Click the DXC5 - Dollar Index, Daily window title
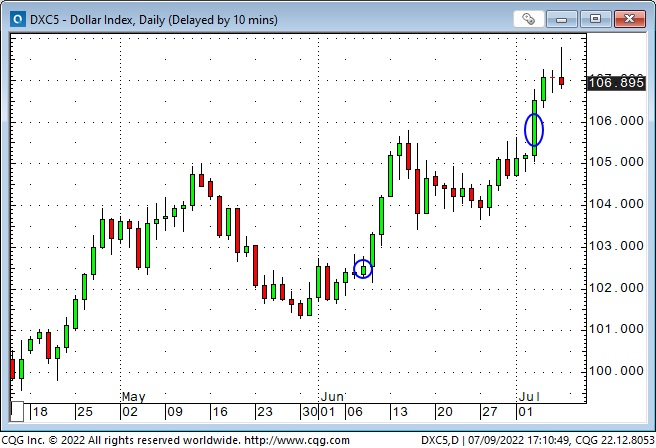This screenshot has width=656, height=448. (x=154, y=20)
